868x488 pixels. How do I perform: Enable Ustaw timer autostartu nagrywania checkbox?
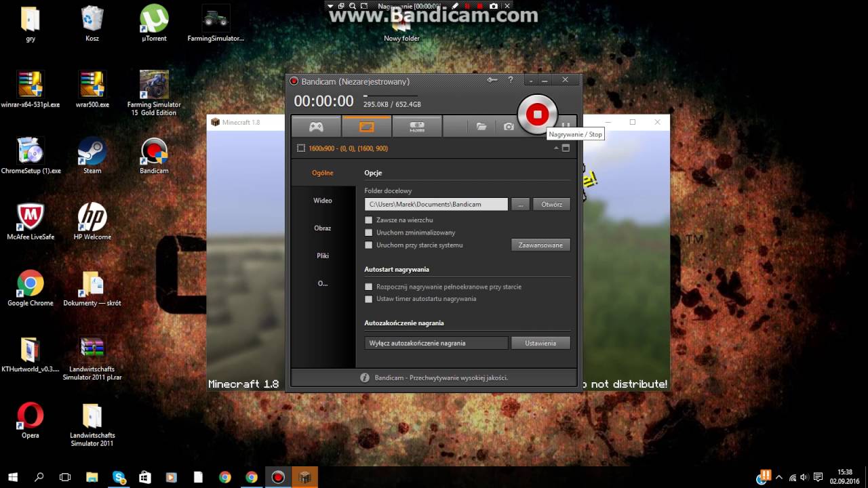click(x=369, y=299)
